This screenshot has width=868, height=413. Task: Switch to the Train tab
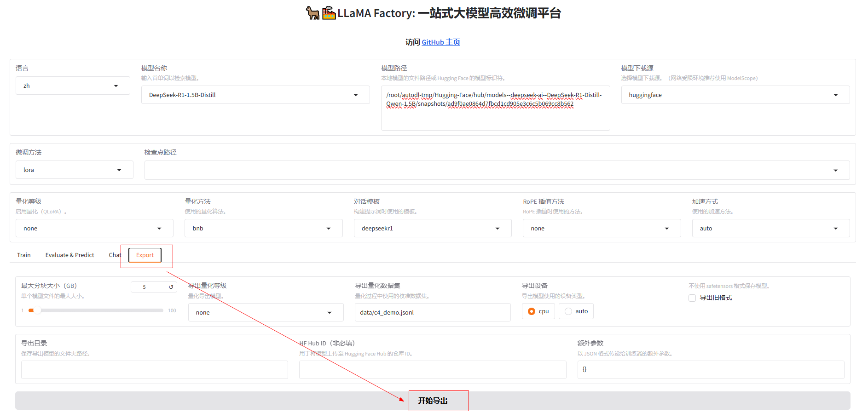pyautogui.click(x=24, y=255)
